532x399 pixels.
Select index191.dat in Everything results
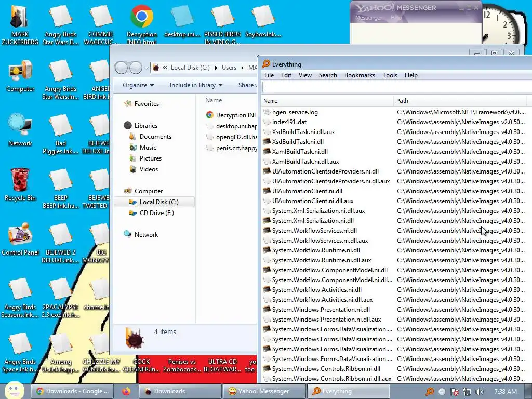tap(289, 122)
